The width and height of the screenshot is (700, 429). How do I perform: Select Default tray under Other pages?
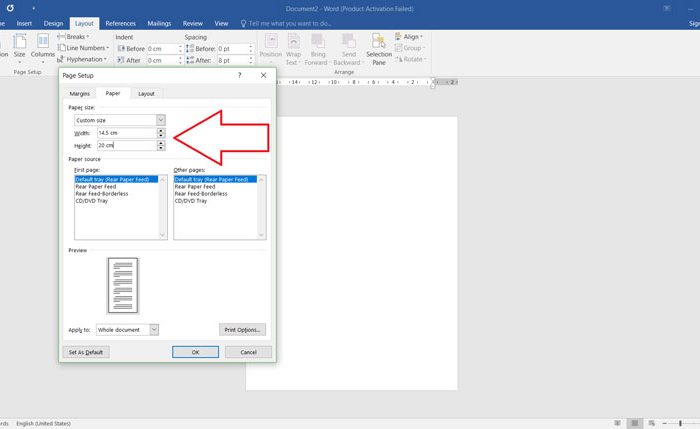[215, 179]
